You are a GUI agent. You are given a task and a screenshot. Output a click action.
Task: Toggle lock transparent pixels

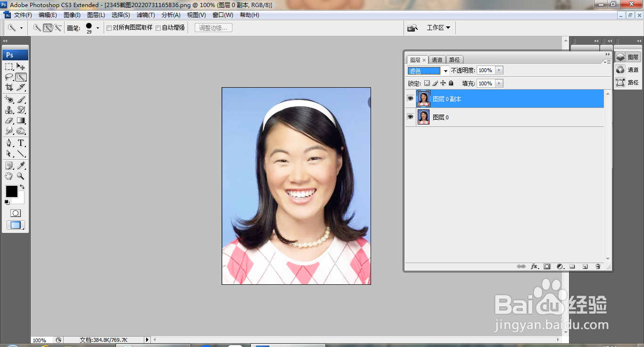(x=427, y=83)
